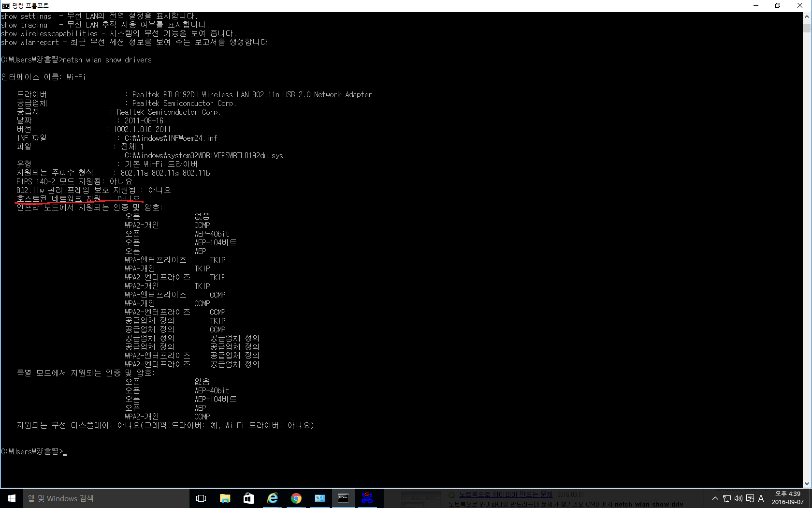Open the Windows Start menu
Viewport: 812px width, 508px height.
[12, 498]
